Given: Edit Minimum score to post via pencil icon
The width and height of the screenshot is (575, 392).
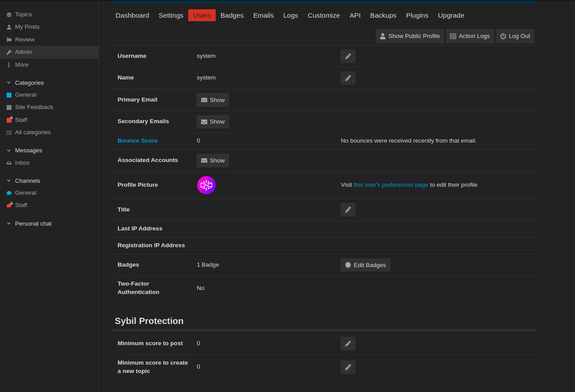Looking at the screenshot, I should pos(348,343).
